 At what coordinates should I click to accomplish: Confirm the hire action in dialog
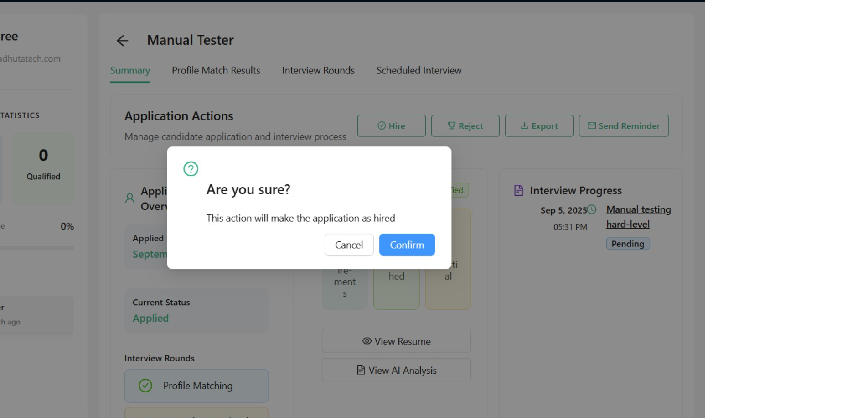407,245
